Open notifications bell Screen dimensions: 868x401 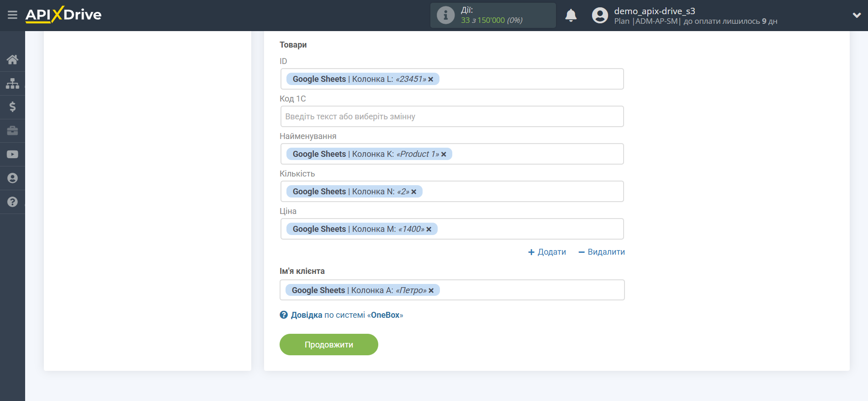pyautogui.click(x=571, y=16)
